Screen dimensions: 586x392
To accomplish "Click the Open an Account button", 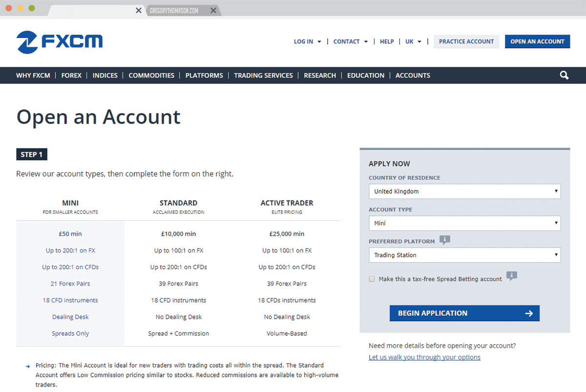I will 537,41.
